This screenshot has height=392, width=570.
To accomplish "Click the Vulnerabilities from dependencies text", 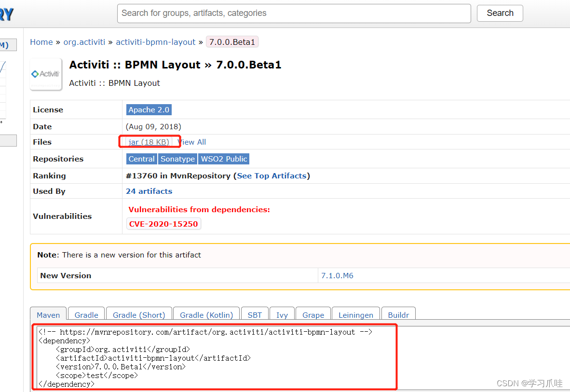I will 199,210.
